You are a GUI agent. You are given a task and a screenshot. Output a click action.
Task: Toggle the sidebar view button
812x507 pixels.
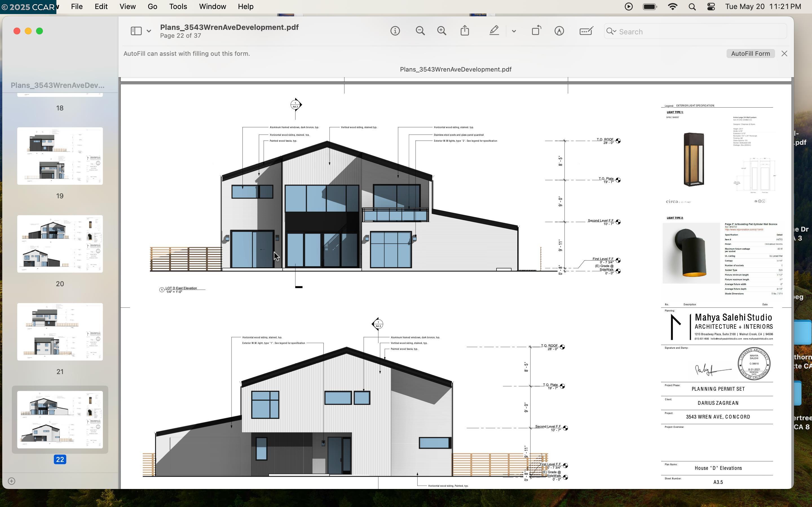136,31
